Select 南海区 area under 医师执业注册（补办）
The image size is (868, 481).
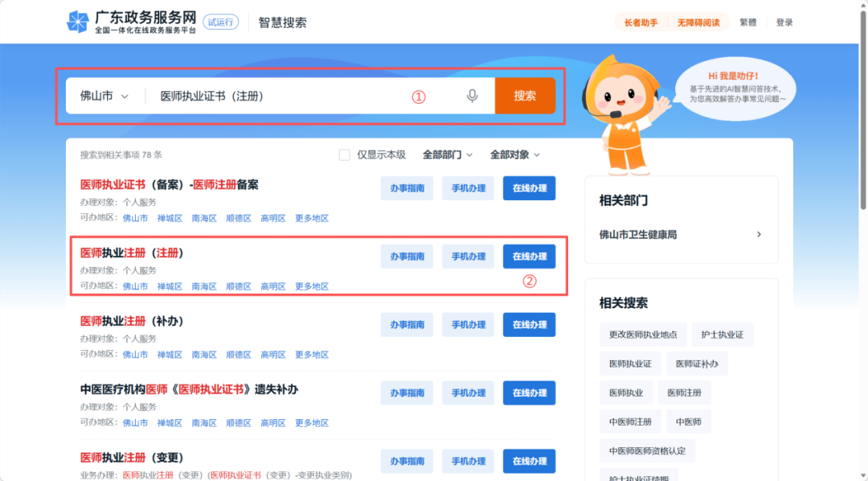203,354
